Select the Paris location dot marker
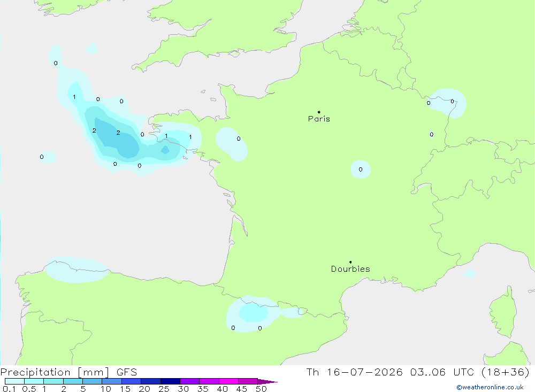 pyautogui.click(x=319, y=112)
